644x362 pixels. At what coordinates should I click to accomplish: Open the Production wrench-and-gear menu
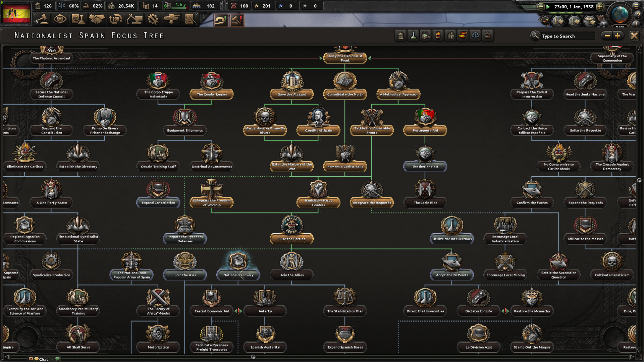click(x=153, y=19)
